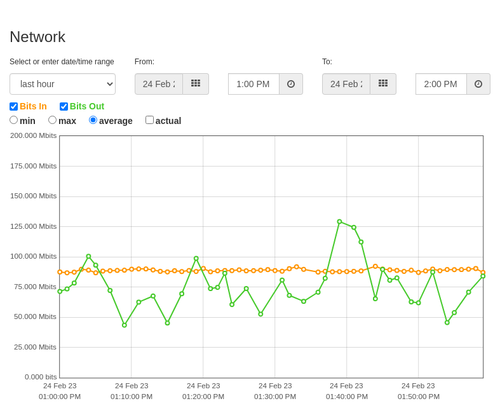This screenshot has height=403, width=500.
Task: Click the 01:10:00 PM axis label
Action: click(x=131, y=397)
